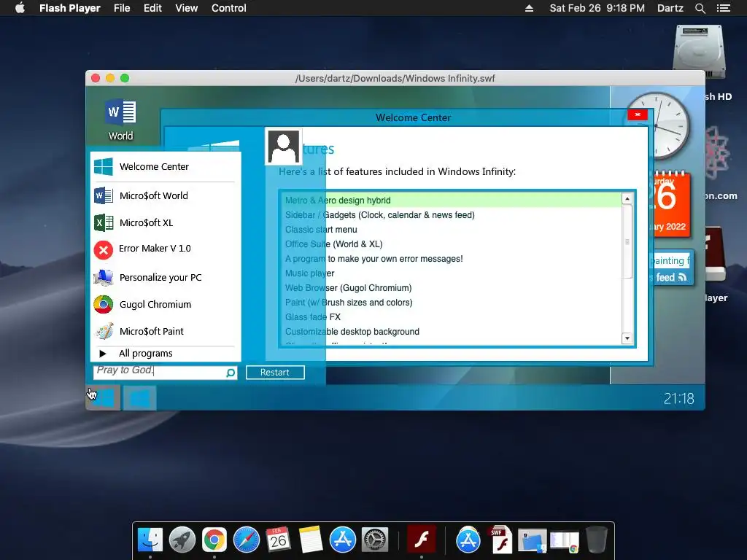Screen dimensions: 747x560
Task: Expand All programs arrow
Action: (x=102, y=354)
